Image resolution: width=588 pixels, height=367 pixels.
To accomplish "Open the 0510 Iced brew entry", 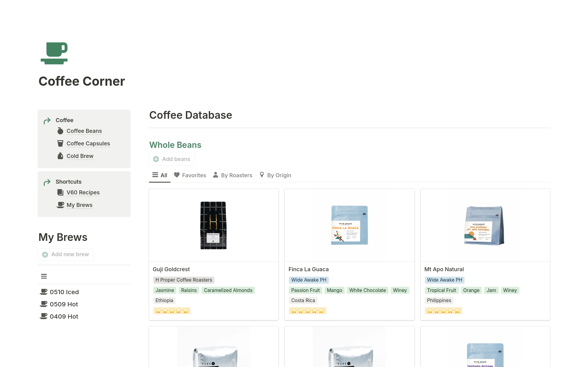I will pyautogui.click(x=64, y=292).
